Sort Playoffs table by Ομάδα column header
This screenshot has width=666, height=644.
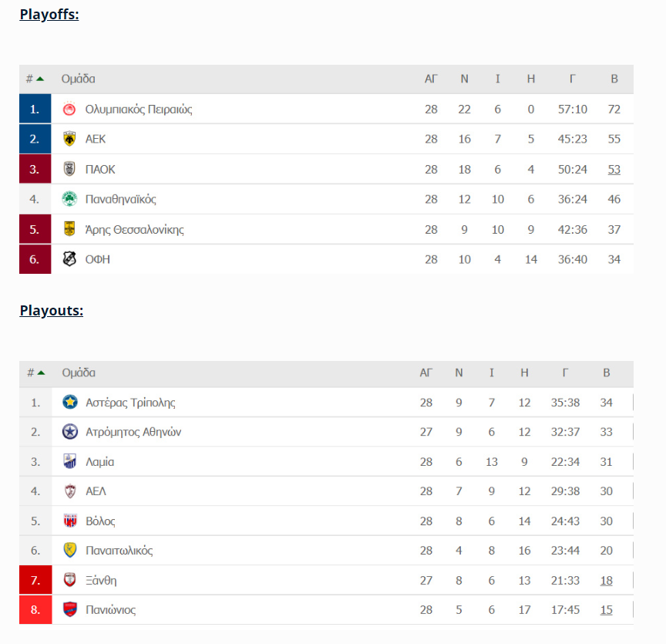pyautogui.click(x=79, y=79)
